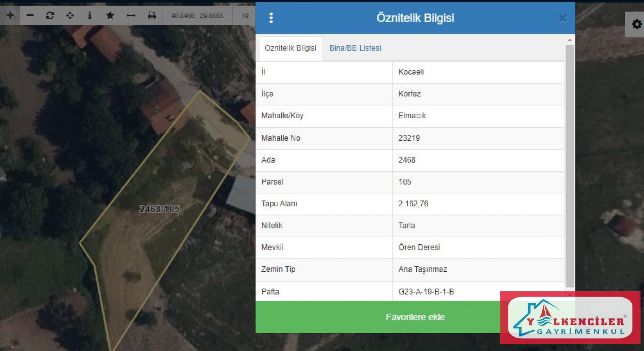Screen dimensions: 644x351
Task: Click the print icon in toolbar
Action: coord(152,15)
